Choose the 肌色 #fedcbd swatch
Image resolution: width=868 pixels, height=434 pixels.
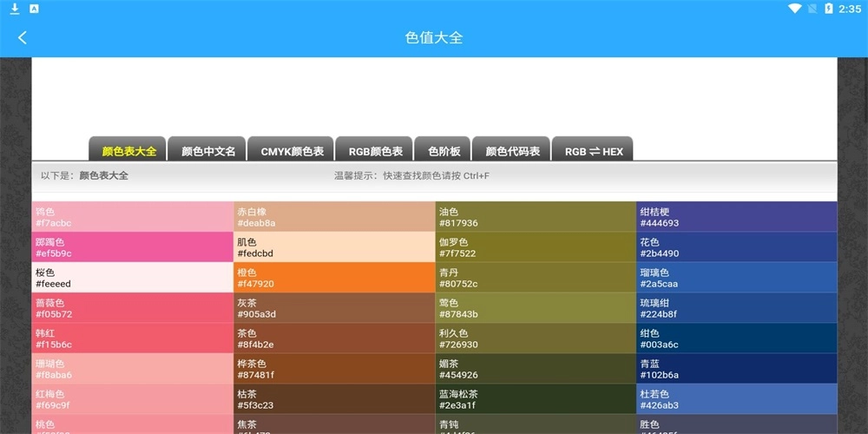334,247
